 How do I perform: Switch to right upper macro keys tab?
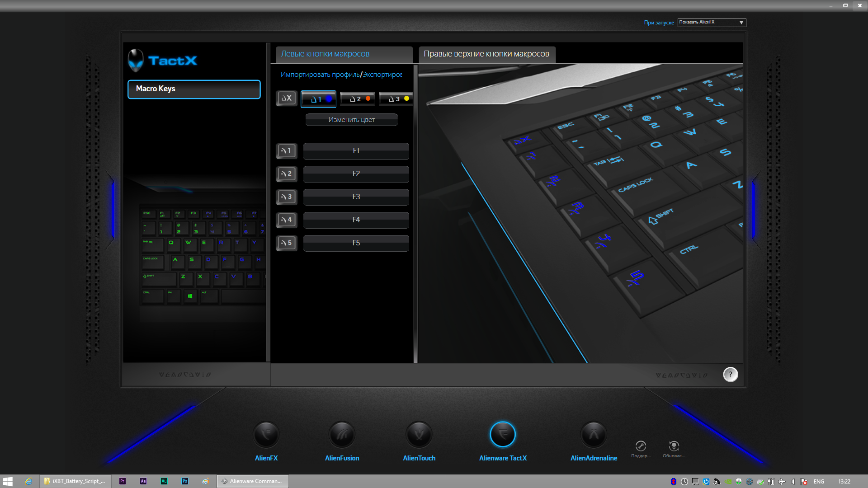pyautogui.click(x=486, y=54)
